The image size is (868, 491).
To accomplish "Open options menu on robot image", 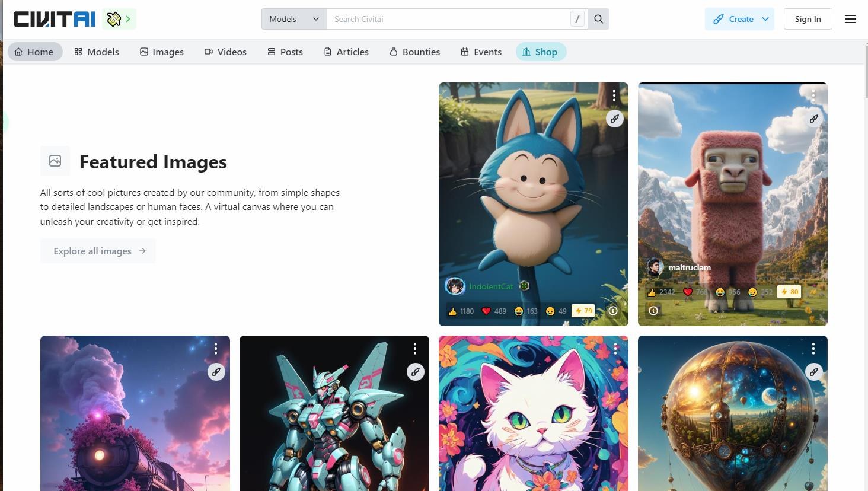I will pos(415,349).
